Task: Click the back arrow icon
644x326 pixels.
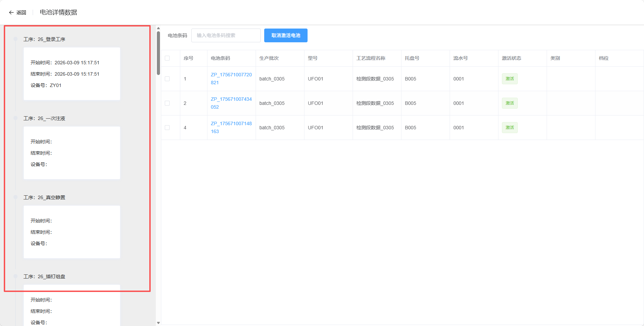Action: [11, 12]
